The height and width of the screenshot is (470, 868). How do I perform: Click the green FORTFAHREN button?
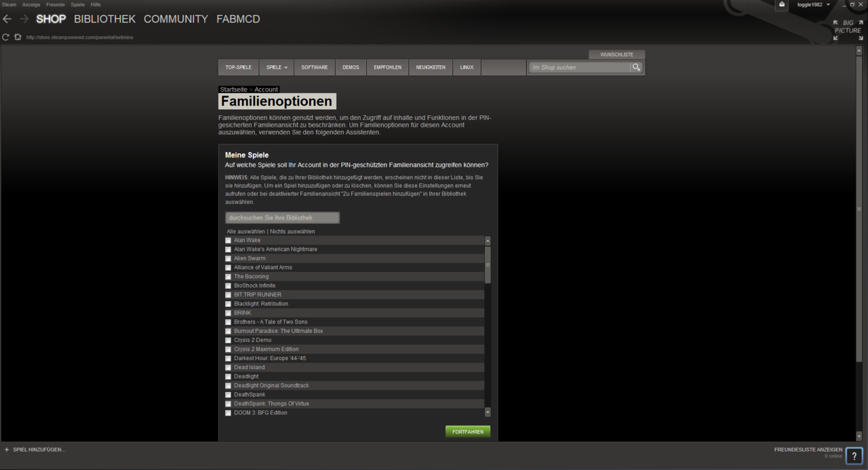pyautogui.click(x=468, y=431)
